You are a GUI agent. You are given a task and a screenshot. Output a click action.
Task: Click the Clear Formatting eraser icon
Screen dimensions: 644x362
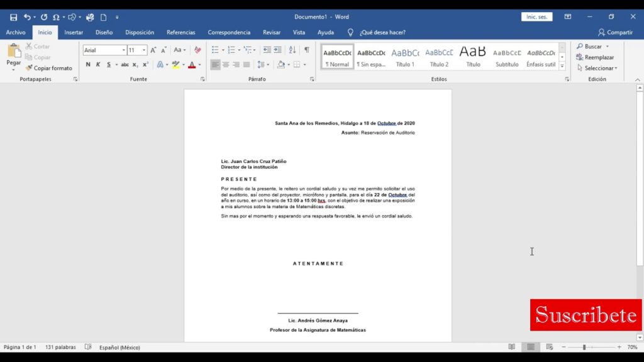197,50
